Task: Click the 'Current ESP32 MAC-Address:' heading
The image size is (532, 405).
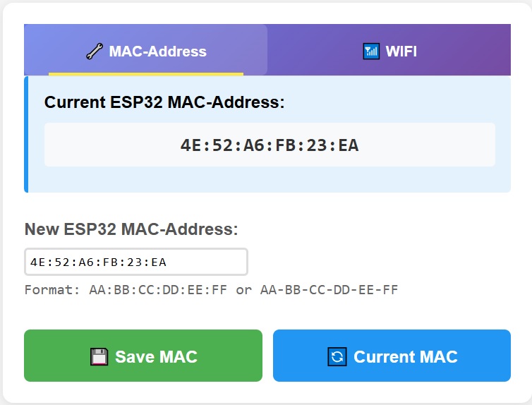Action: [x=164, y=102]
